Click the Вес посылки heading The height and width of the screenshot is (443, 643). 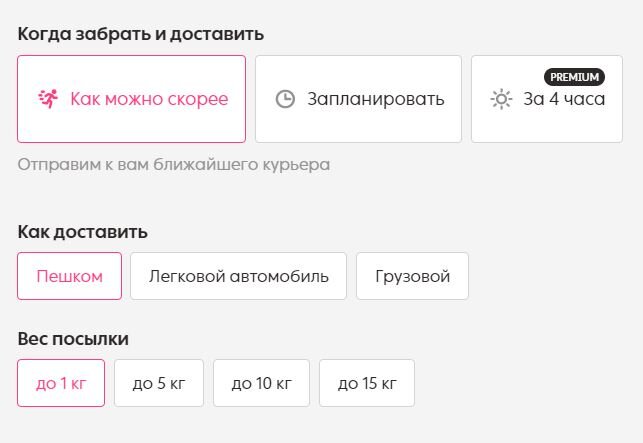coord(73,339)
